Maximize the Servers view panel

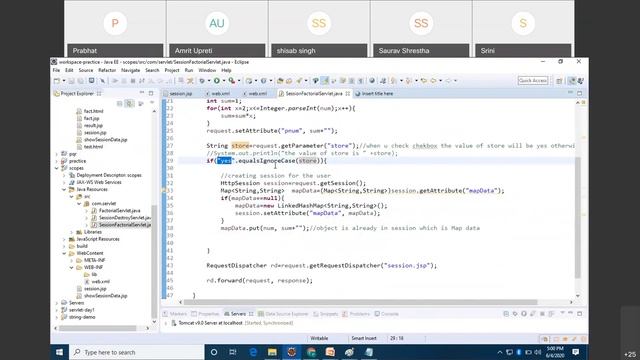click(x=580, y=313)
